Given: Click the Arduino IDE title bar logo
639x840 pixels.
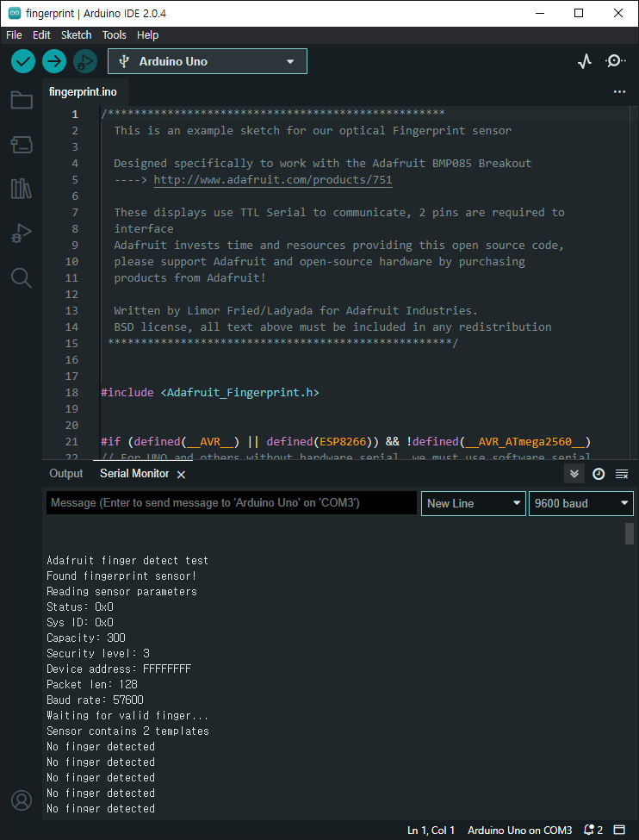Looking at the screenshot, I should tap(15, 14).
